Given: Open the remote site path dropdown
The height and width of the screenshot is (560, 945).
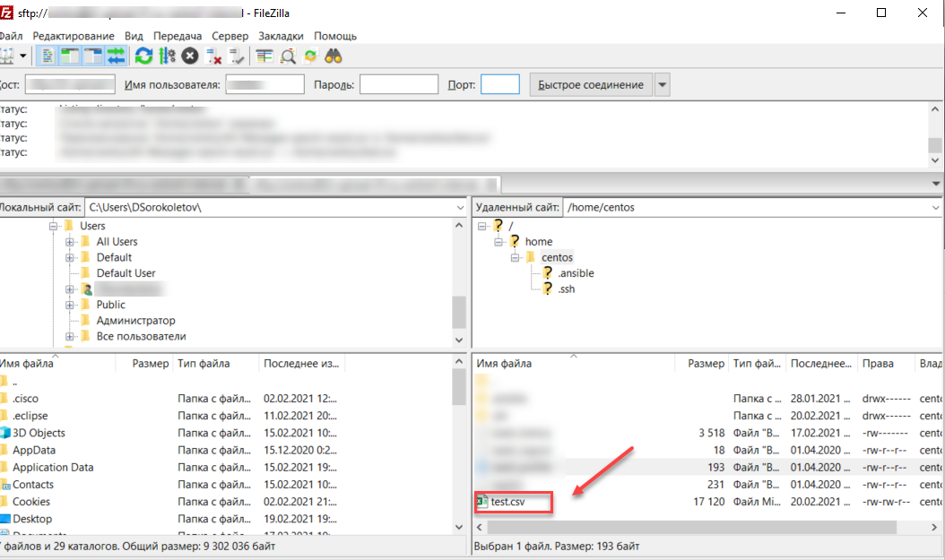Looking at the screenshot, I should pyautogui.click(x=934, y=207).
